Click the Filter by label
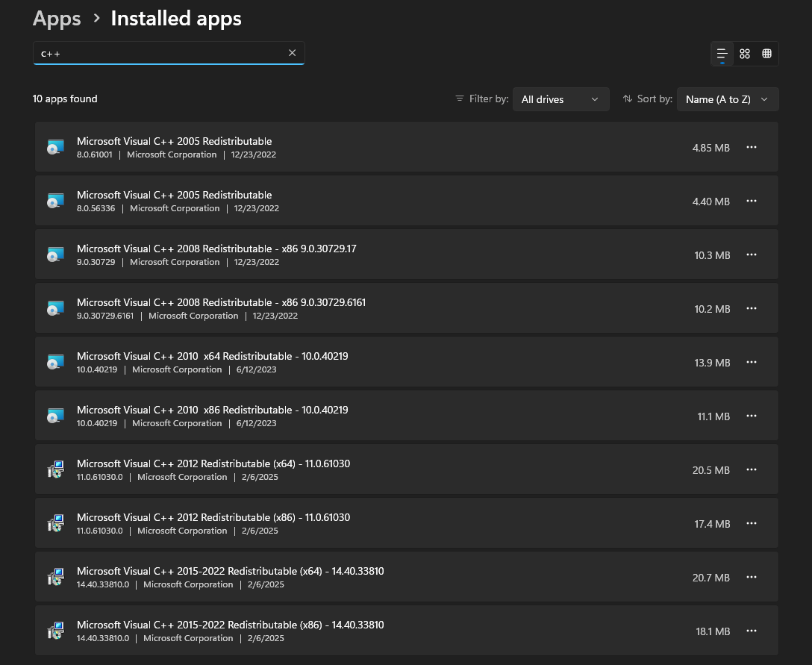The image size is (812, 665). pos(489,99)
